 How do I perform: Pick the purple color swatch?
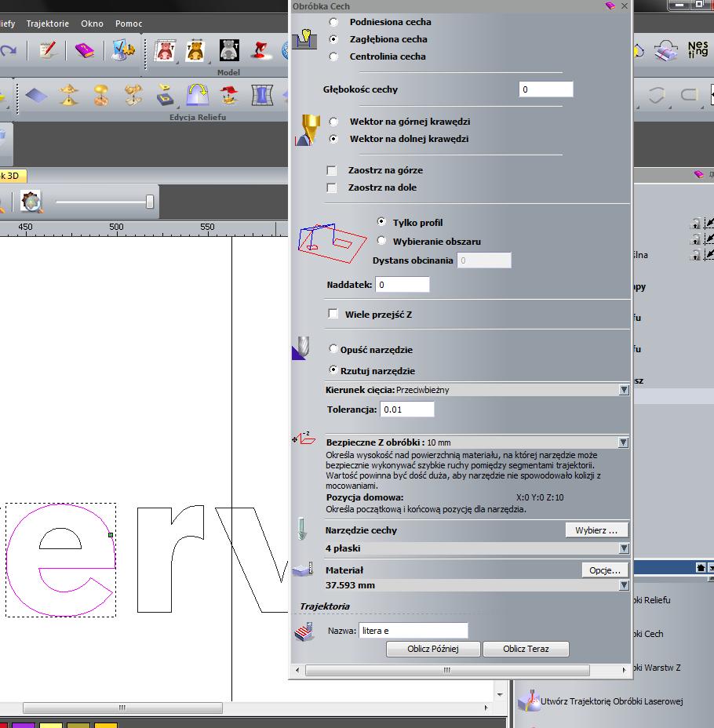tap(24, 725)
